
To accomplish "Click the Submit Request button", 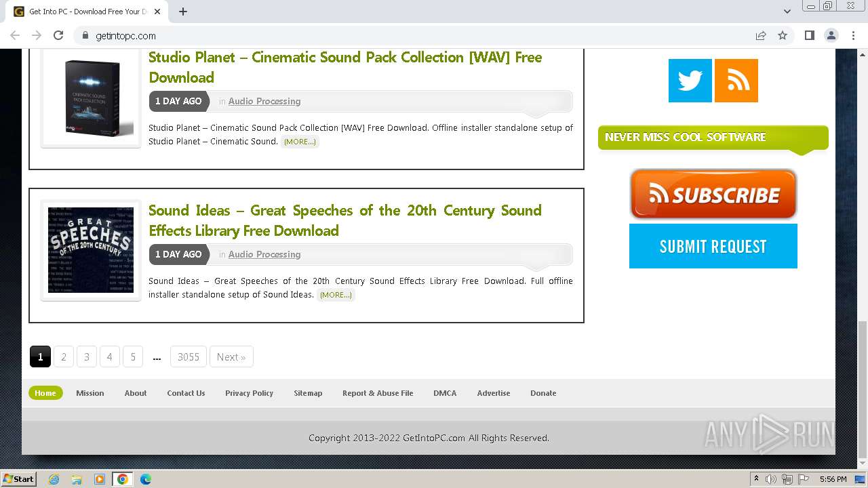I will pos(713,247).
